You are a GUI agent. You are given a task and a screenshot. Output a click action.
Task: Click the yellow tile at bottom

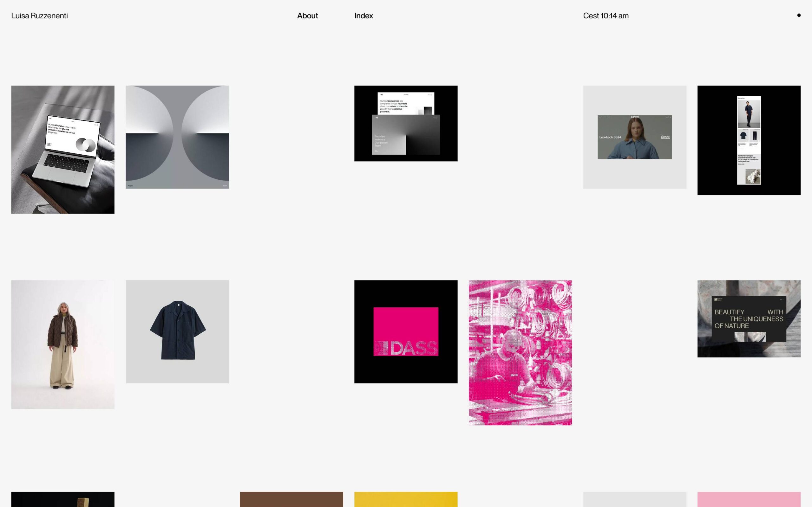coord(406,499)
